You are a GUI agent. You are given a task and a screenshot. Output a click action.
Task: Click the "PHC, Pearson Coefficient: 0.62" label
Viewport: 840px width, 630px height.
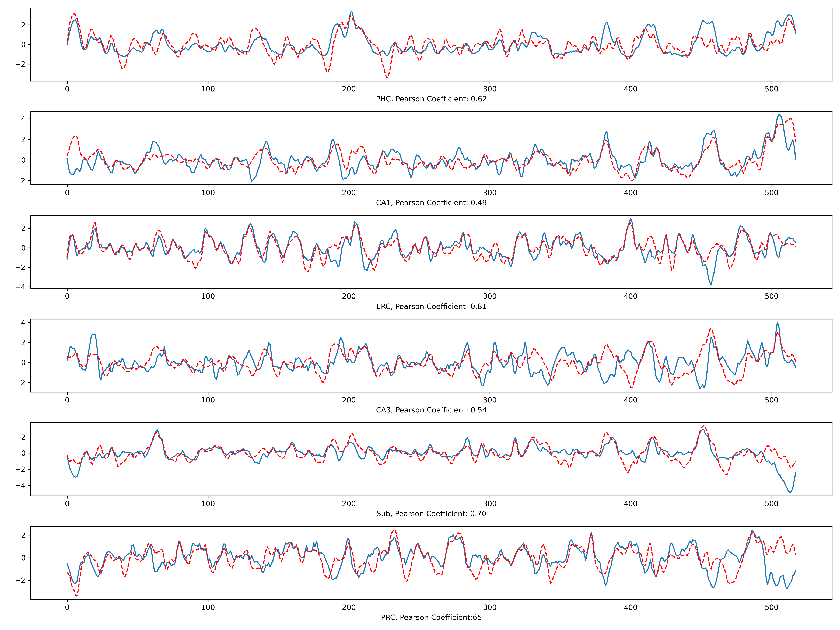coord(431,99)
